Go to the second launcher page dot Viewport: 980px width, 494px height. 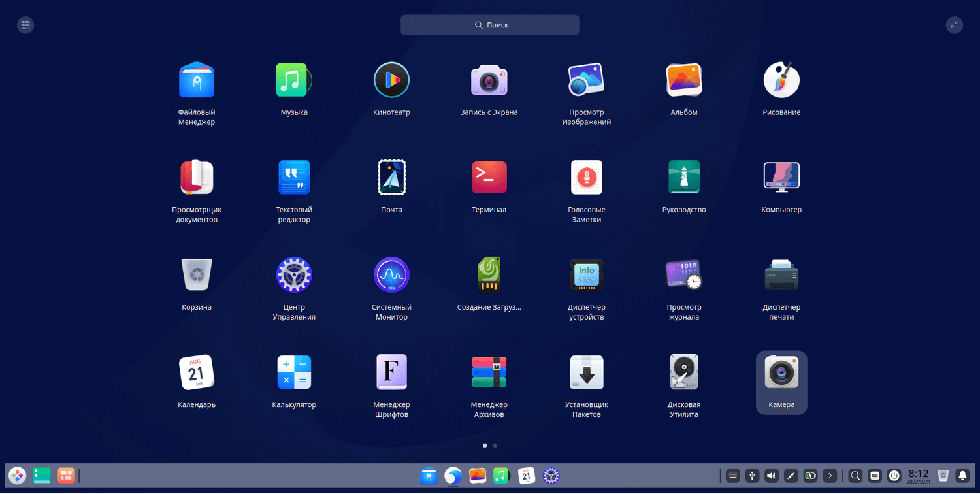[495, 446]
